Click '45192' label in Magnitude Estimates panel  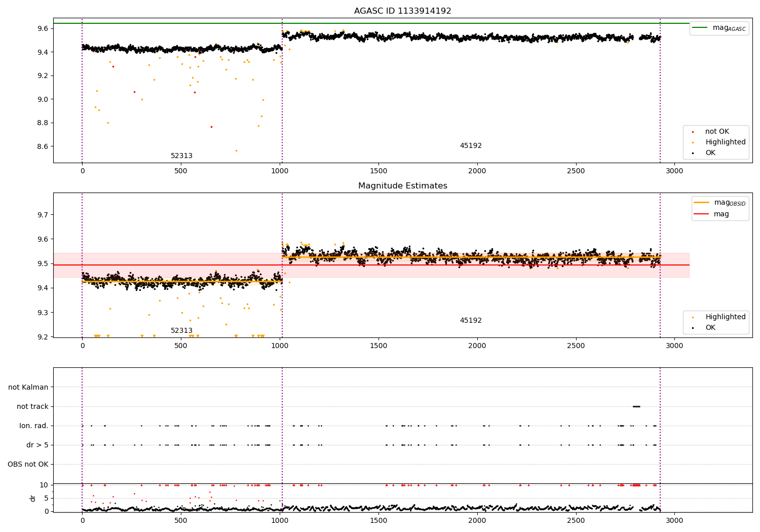(x=471, y=321)
